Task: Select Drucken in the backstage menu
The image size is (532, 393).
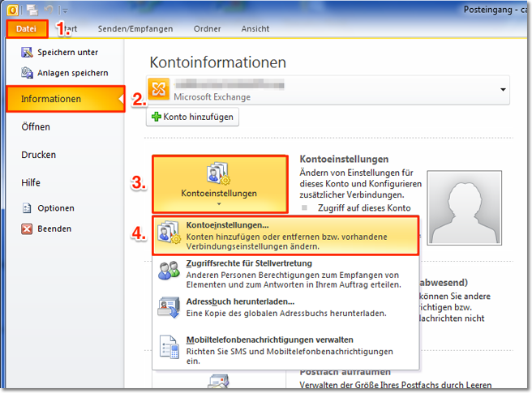Action: tap(38, 155)
